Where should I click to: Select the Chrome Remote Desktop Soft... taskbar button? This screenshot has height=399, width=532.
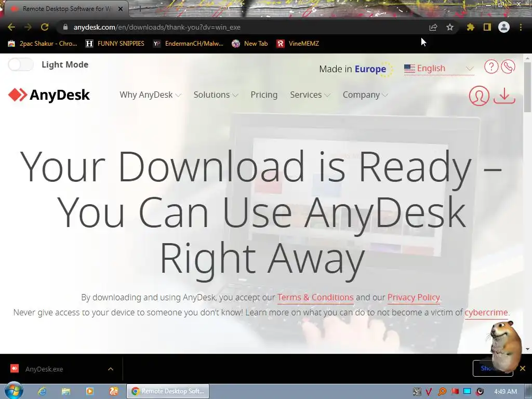pyautogui.click(x=168, y=391)
